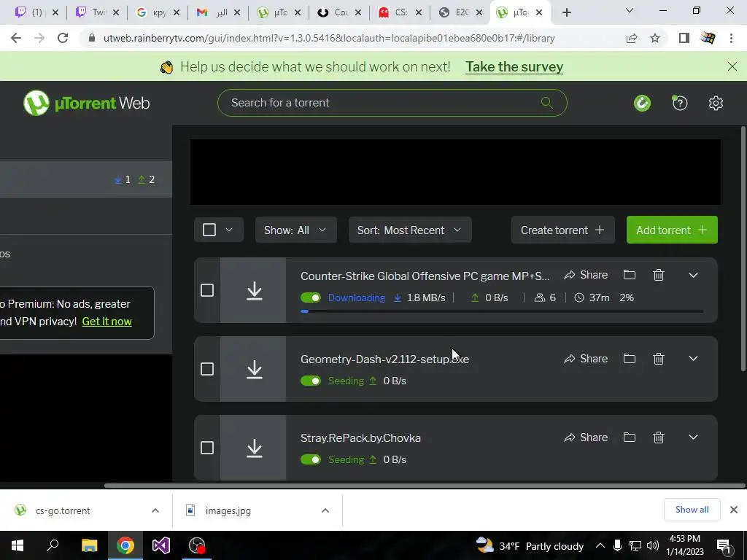Click the vertical page scrollbar
The image size is (747, 560).
click(743, 248)
